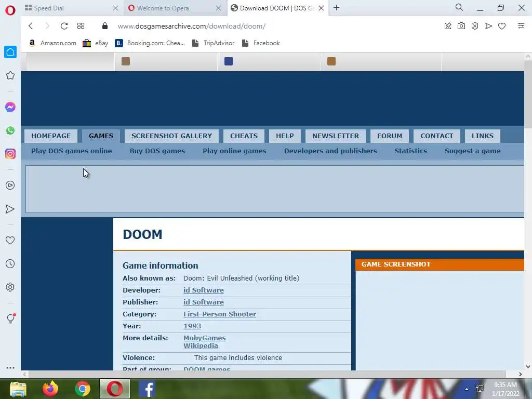Image resolution: width=532 pixels, height=399 pixels.
Task: Open Messenger in the sidebar
Action: (10, 107)
